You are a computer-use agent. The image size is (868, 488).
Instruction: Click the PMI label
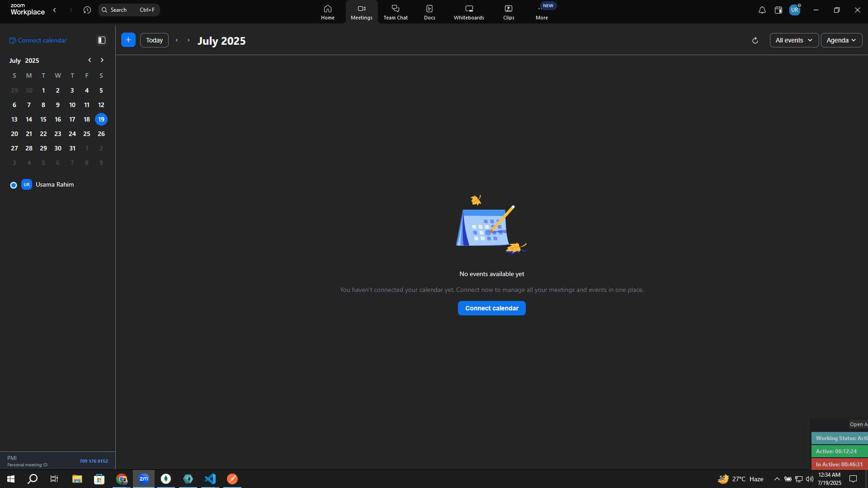[12, 458]
